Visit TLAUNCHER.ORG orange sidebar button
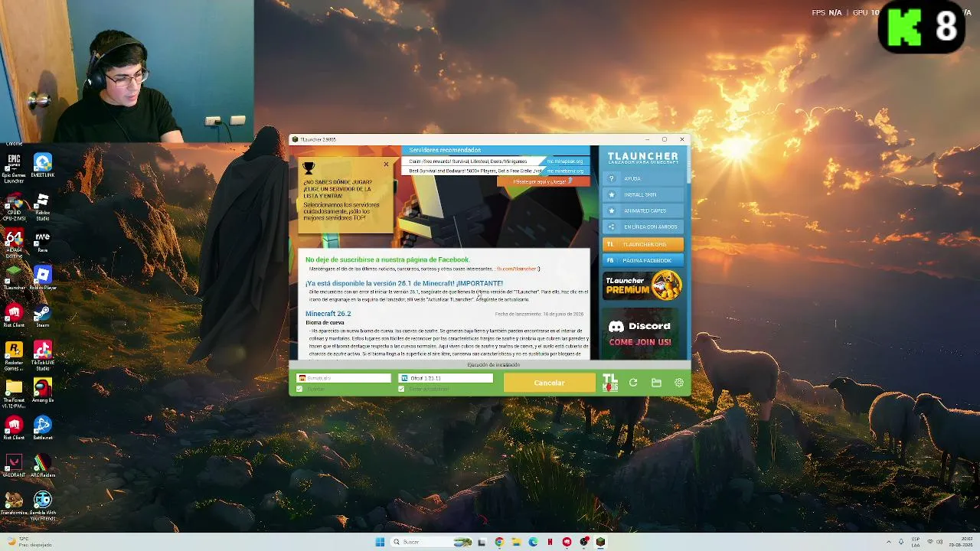This screenshot has width=980, height=551. coord(643,244)
